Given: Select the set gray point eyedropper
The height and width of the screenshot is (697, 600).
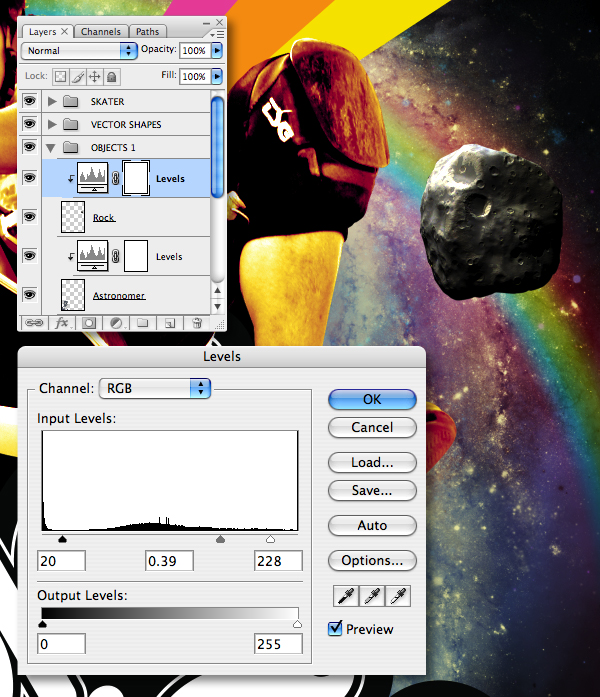Looking at the screenshot, I should pos(372,596).
